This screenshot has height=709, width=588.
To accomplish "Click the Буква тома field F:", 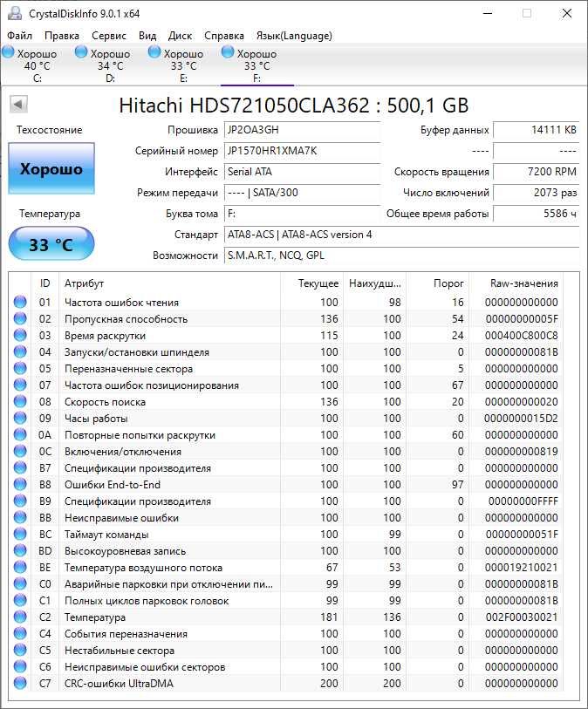I will pos(302,214).
